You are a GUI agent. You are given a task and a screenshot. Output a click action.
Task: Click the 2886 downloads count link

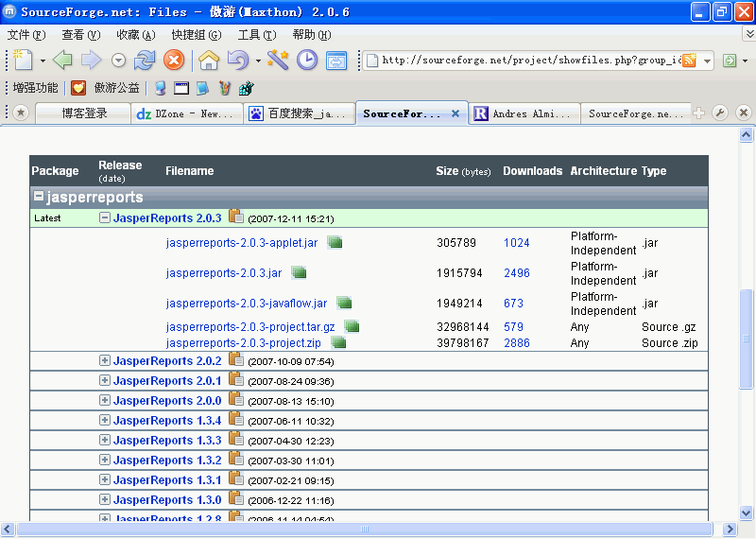point(517,343)
